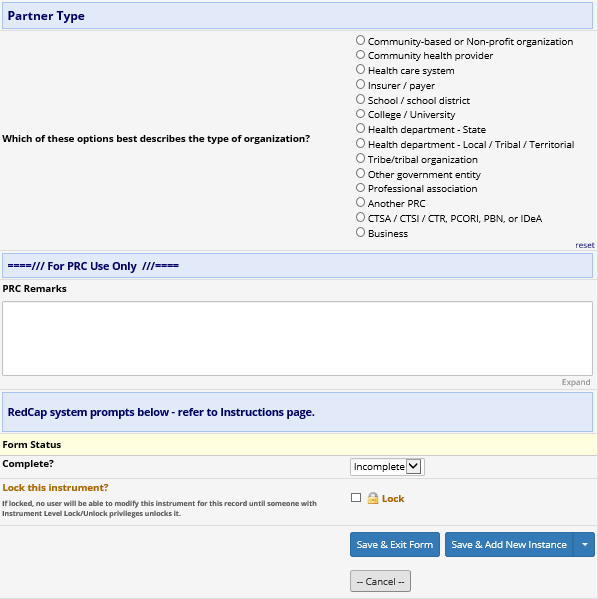Image resolution: width=598 pixels, height=599 pixels.
Task: Cancel the form with Cancel button
Action: coord(380,581)
